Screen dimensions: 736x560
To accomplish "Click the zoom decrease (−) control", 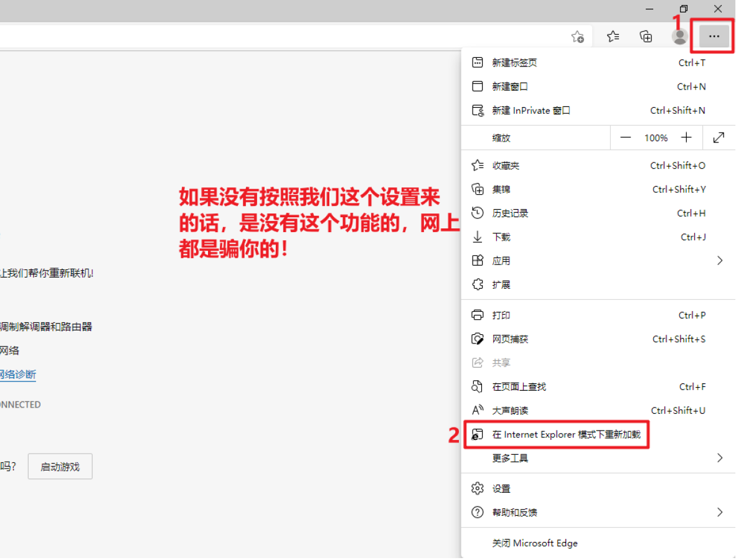I will [x=625, y=138].
